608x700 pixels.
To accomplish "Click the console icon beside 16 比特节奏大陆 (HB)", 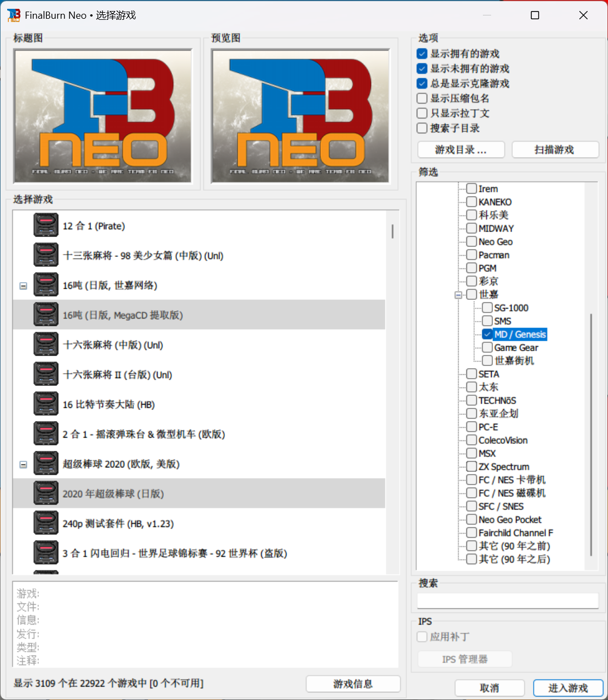I will tap(46, 405).
